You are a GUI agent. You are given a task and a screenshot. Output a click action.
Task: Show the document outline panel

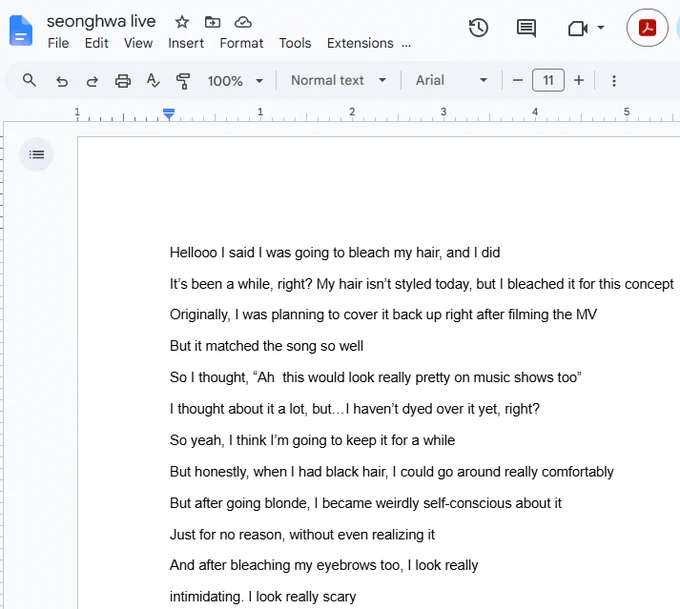click(x=36, y=154)
